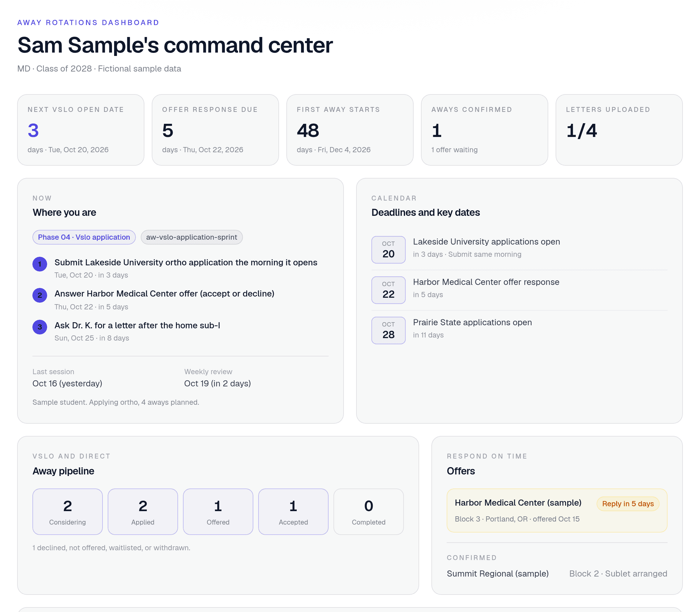Open the Aways Confirmed card
The width and height of the screenshot is (700, 612).
[485, 130]
